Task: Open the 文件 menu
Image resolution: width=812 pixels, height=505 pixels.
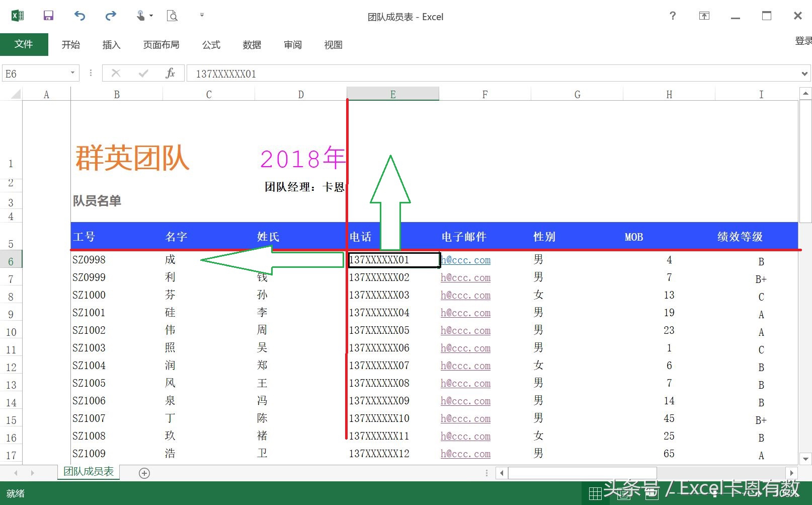Action: point(24,44)
